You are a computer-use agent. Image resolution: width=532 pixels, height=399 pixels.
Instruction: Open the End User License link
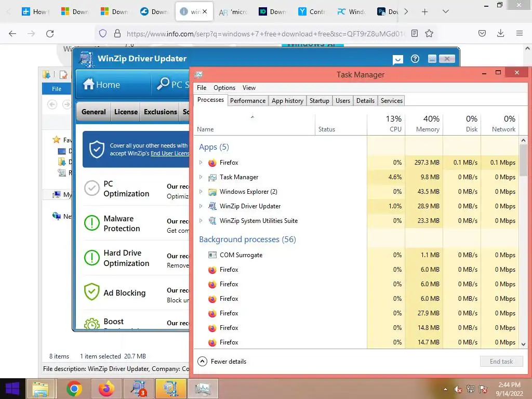pyautogui.click(x=170, y=153)
